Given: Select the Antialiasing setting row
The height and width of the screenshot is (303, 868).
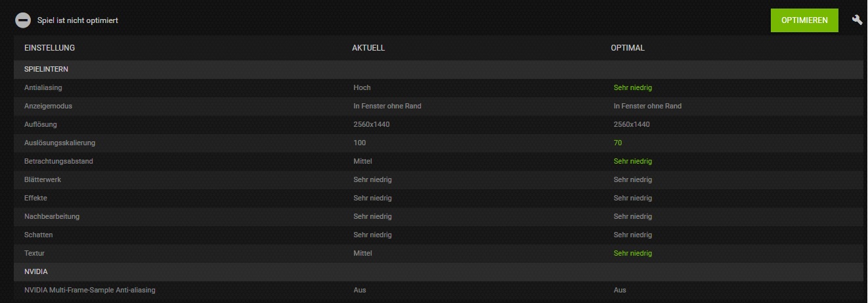Looking at the screenshot, I should click(439, 87).
